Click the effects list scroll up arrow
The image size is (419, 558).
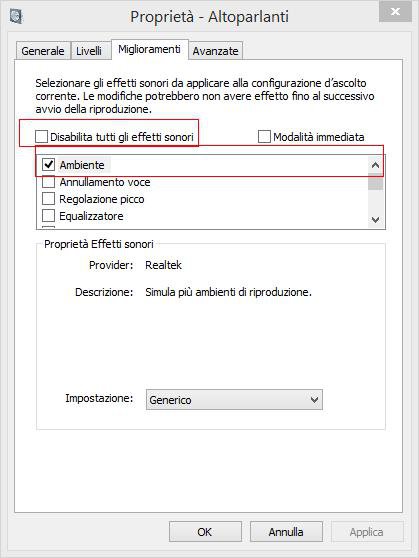[375, 165]
